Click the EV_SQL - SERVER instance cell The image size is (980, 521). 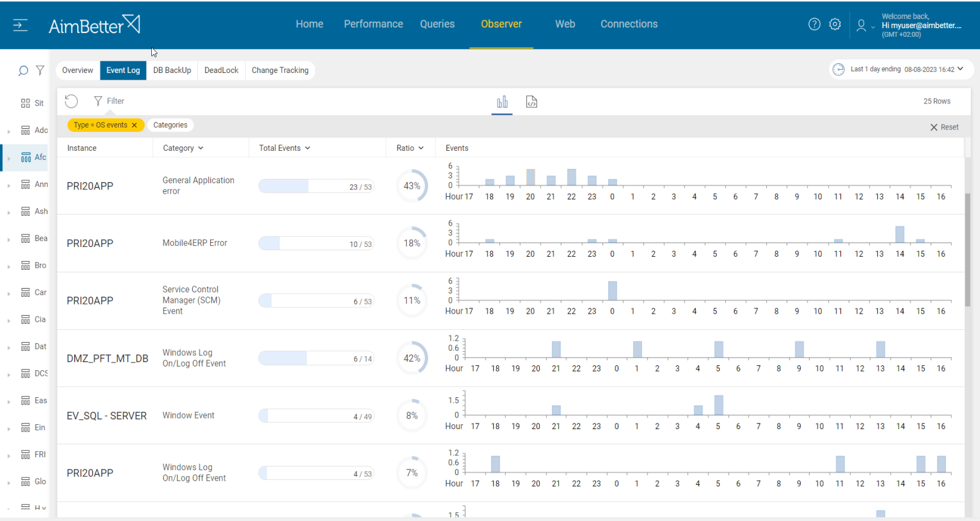[107, 416]
